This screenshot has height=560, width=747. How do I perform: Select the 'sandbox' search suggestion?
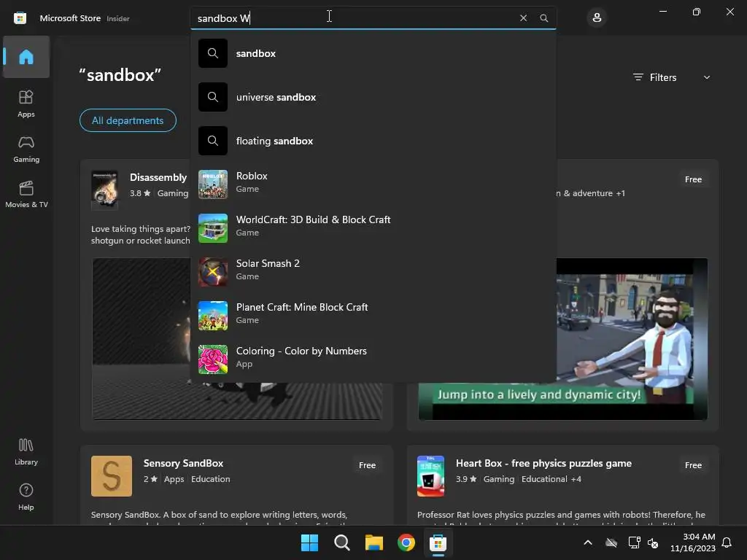tap(373, 53)
